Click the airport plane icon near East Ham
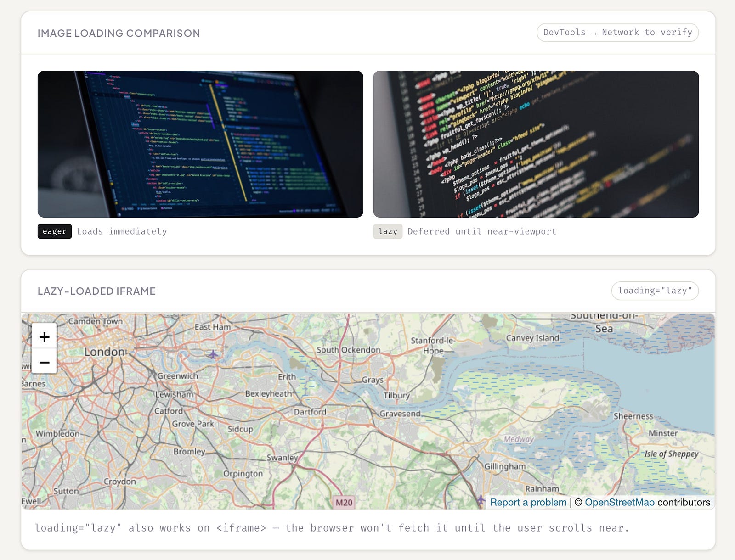This screenshot has height=560, width=735. [x=213, y=354]
